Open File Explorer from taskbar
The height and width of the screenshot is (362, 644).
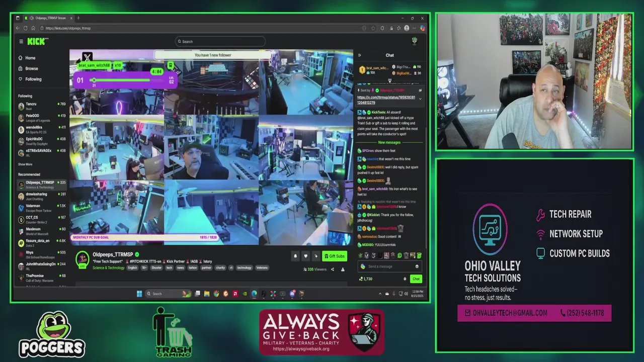coord(207,294)
